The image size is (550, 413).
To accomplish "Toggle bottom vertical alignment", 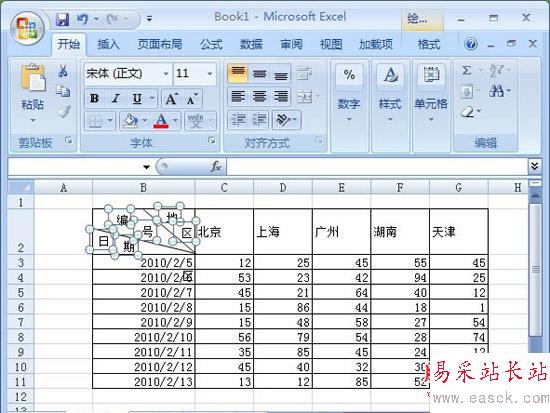I will pyautogui.click(x=281, y=73).
